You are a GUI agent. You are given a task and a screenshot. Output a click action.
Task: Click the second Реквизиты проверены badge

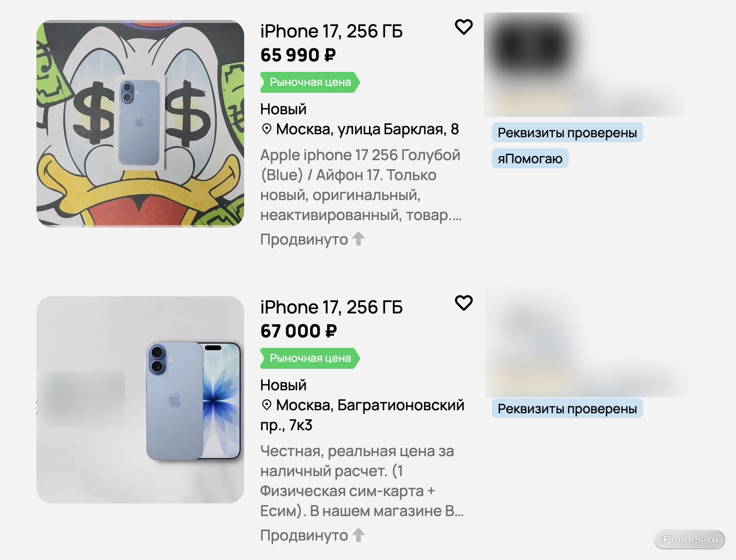click(x=567, y=409)
